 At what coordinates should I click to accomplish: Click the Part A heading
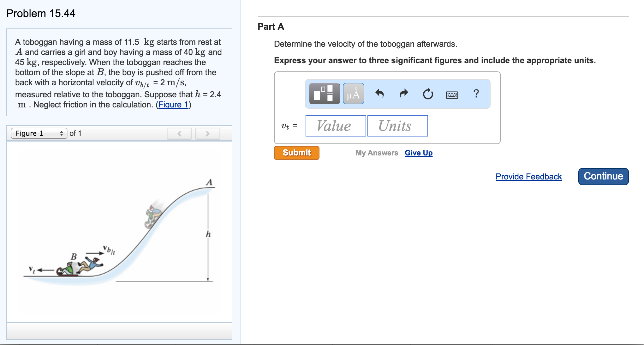[271, 27]
